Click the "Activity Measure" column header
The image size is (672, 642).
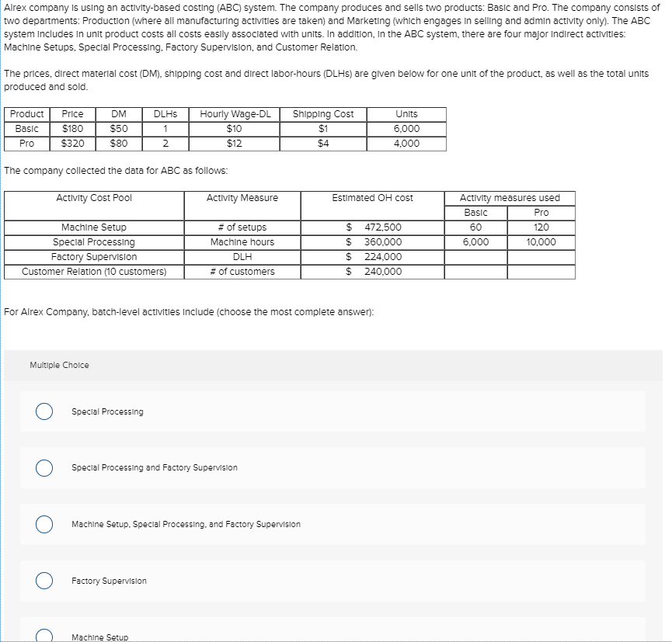pyautogui.click(x=241, y=198)
